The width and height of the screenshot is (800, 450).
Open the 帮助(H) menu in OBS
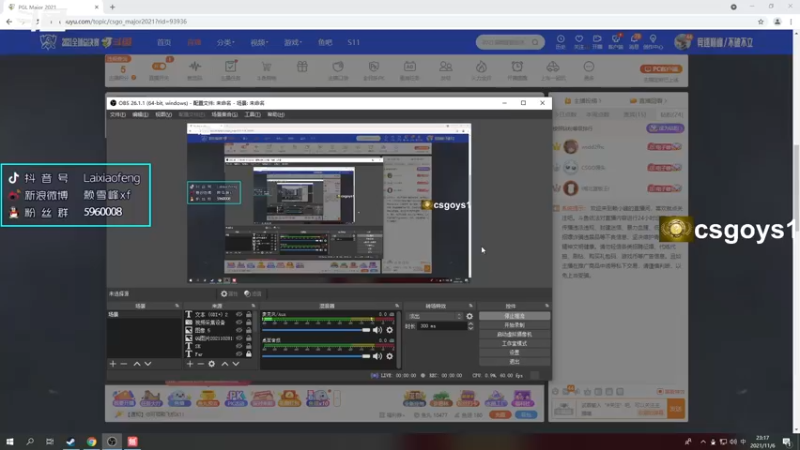point(276,115)
